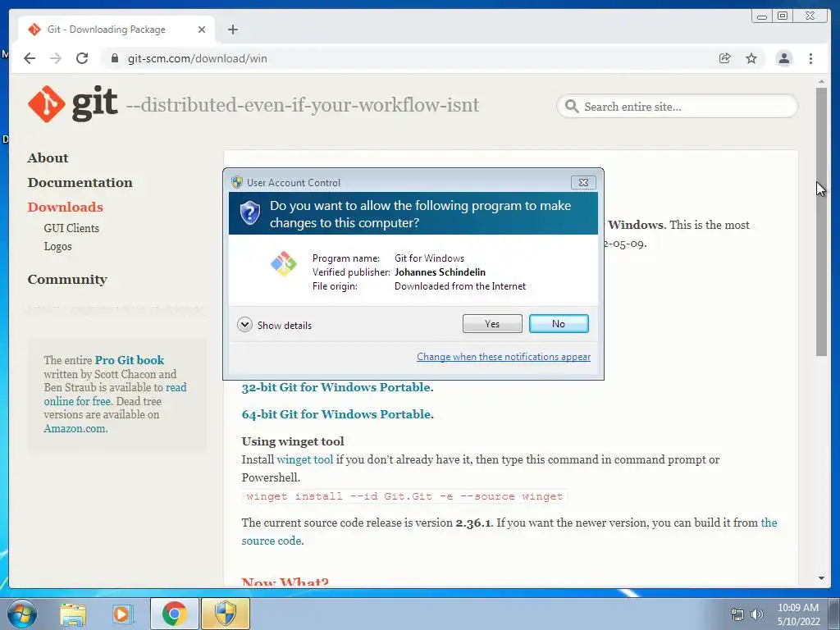840x630 pixels.
Task: Expand Show details chevron in UAC dialog
Action: 244,325
